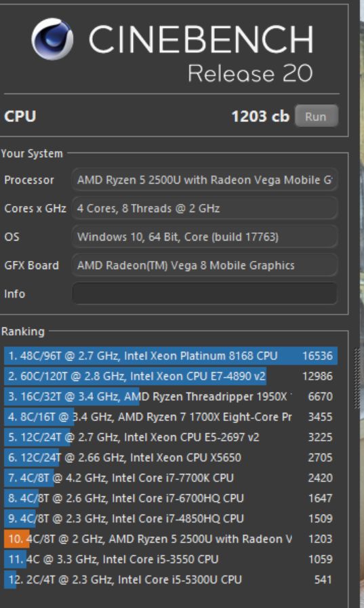Select ranking entry Xeon CPU E7-4890 v2
364x608 pixels.
pos(171,376)
